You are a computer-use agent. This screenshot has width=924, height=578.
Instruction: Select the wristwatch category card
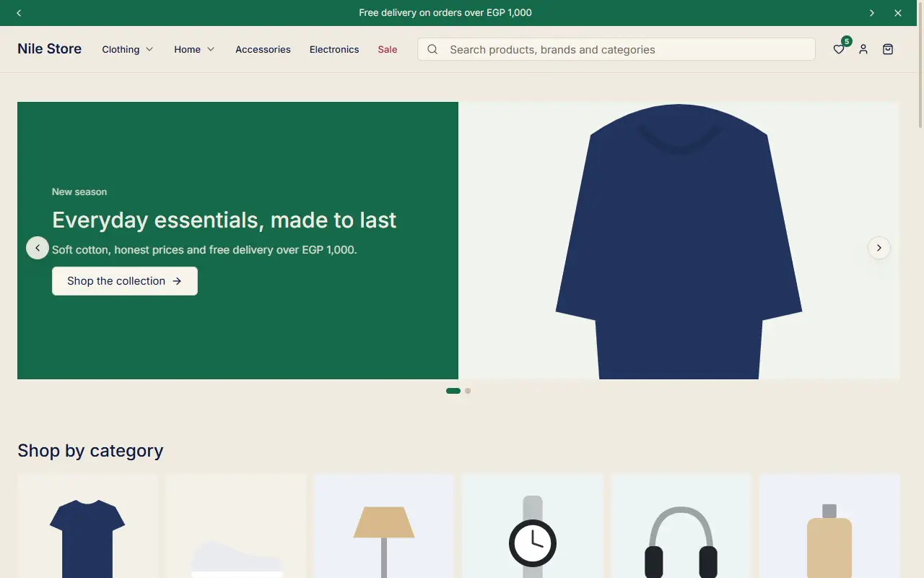pyautogui.click(x=533, y=526)
